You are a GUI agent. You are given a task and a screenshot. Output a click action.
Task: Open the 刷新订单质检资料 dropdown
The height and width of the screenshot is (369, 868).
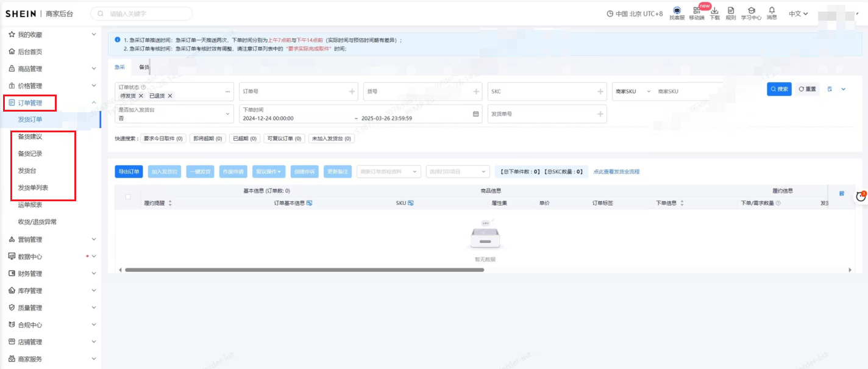coord(389,172)
